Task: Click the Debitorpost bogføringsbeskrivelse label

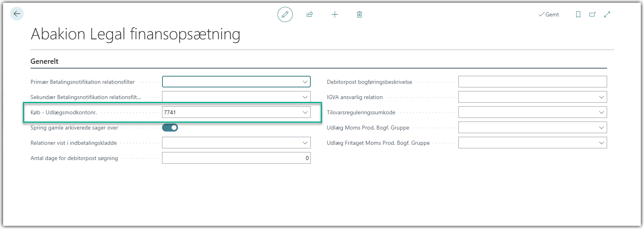Action: [x=369, y=82]
